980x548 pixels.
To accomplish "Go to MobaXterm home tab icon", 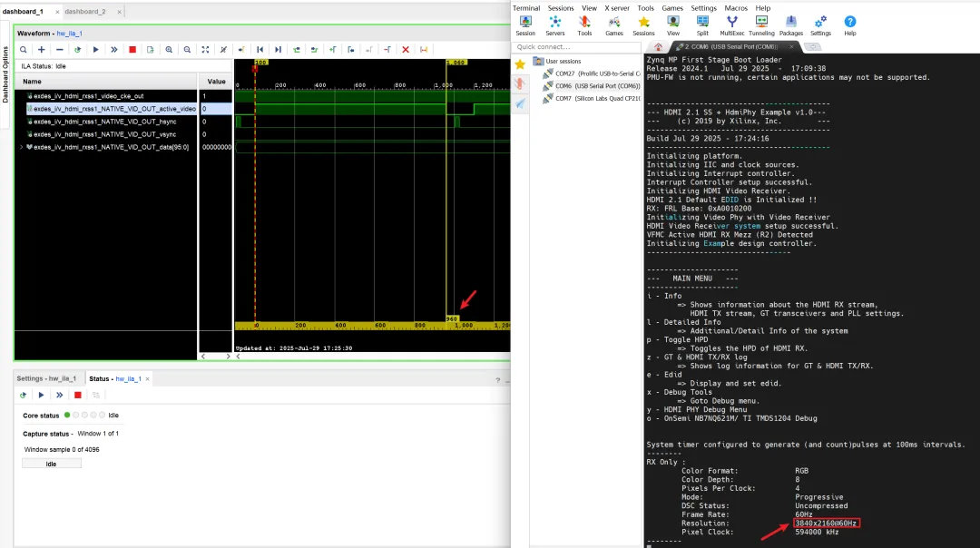I will click(658, 47).
